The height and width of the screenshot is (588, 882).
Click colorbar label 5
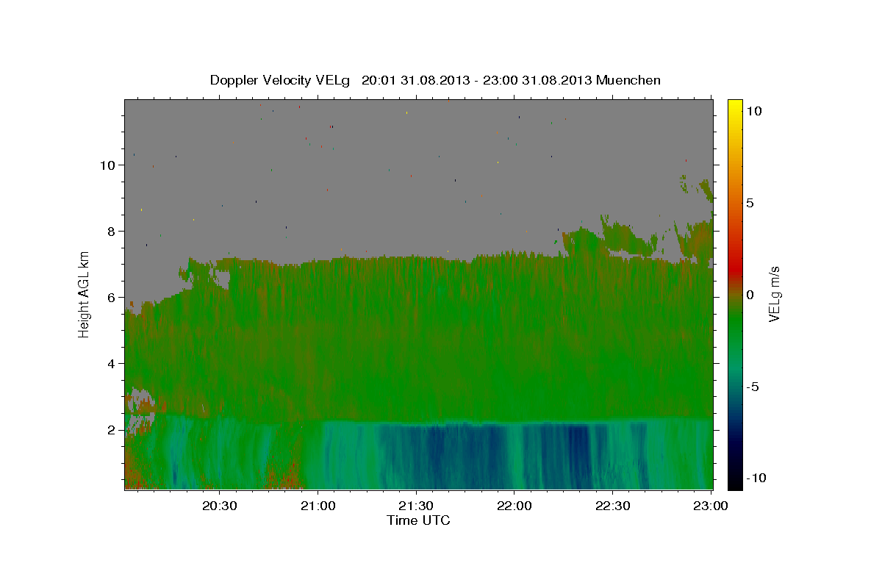coord(749,203)
